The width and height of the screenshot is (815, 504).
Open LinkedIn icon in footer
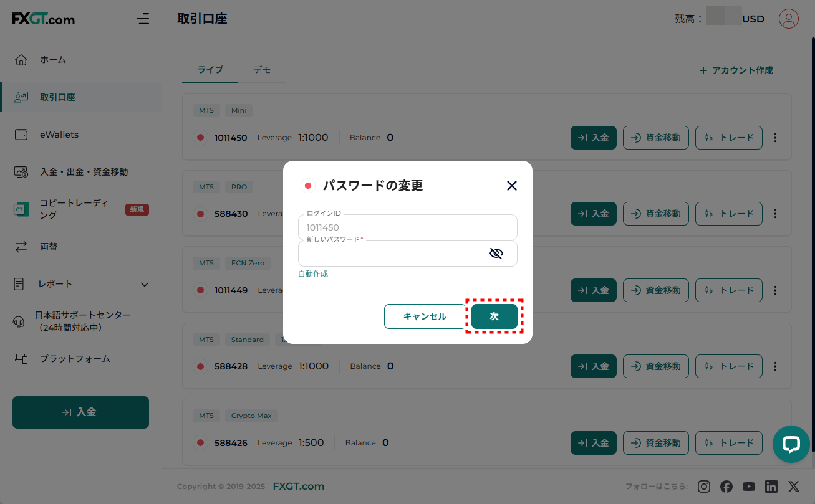(771, 487)
